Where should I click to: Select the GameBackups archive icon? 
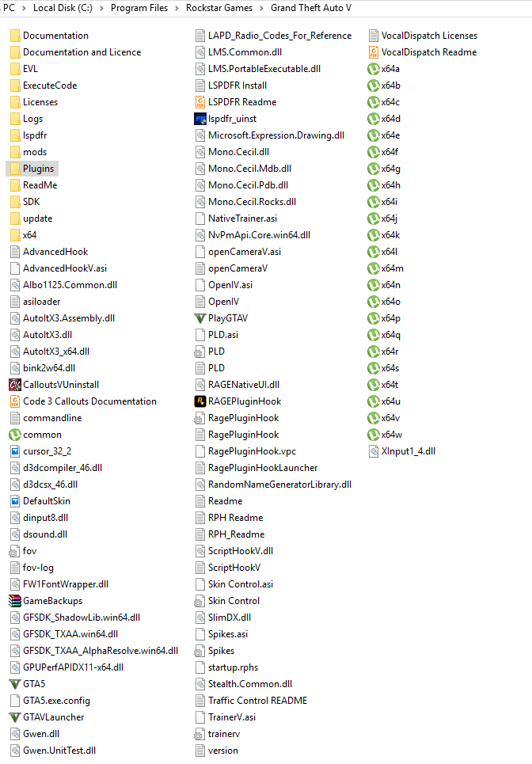(x=15, y=601)
